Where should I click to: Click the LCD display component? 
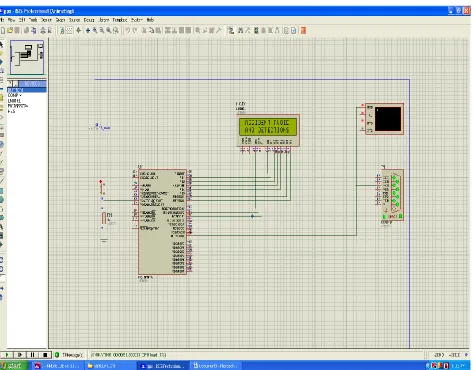click(268, 130)
